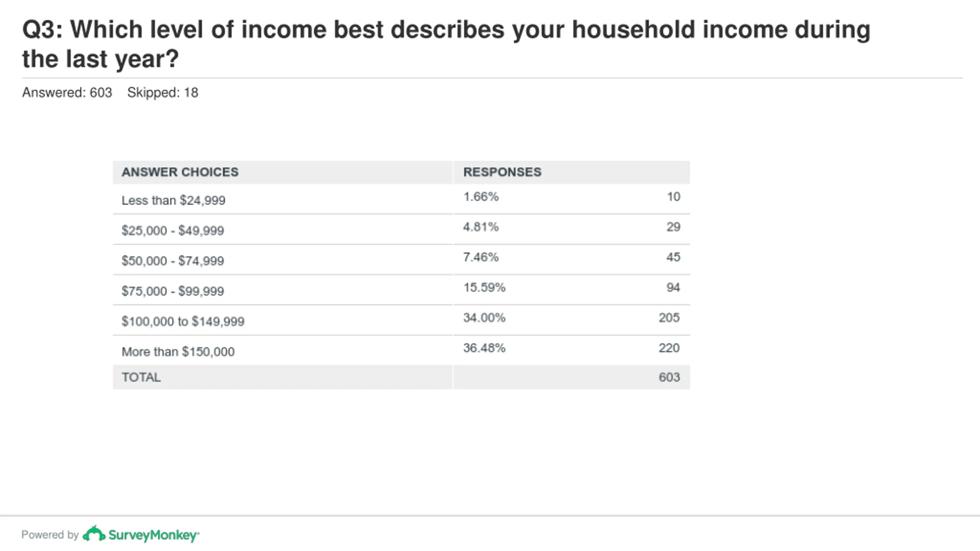The width and height of the screenshot is (980, 551).
Task: Select the '$100,000 to $149,999' answer choice
Action: (x=183, y=321)
